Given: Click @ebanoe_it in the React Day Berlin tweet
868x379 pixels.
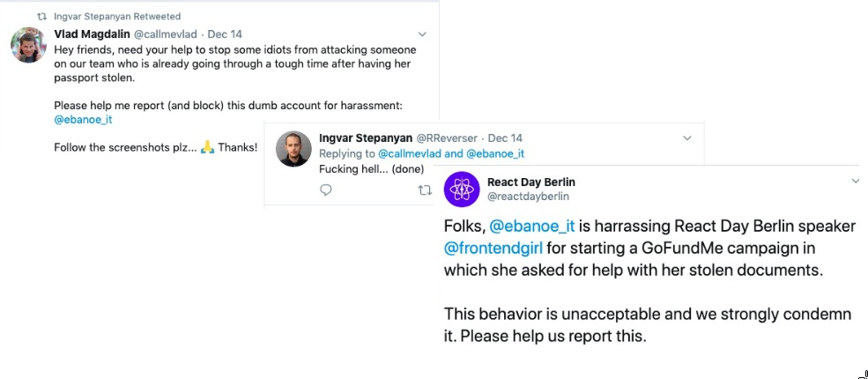Looking at the screenshot, I should click(531, 226).
